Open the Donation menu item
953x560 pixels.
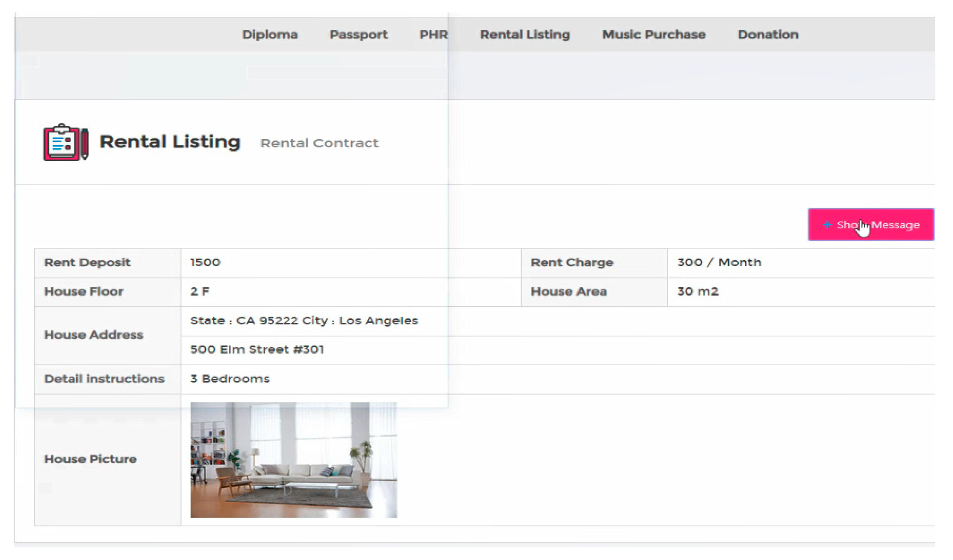768,34
